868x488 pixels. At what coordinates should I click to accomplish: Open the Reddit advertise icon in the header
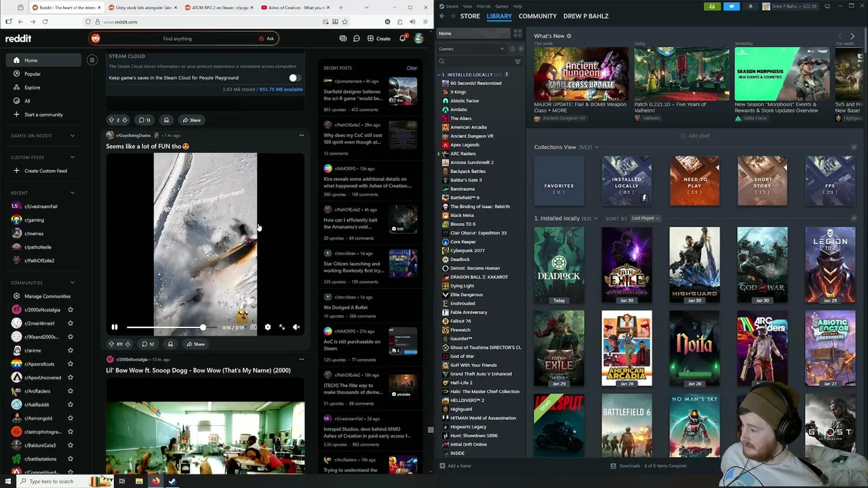342,39
